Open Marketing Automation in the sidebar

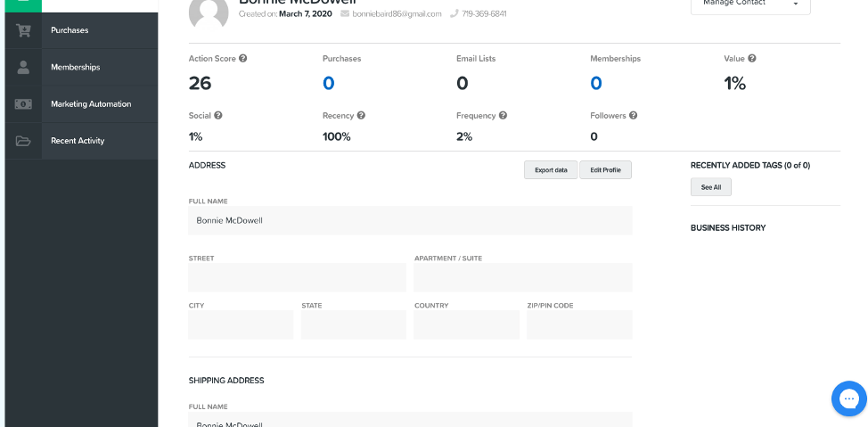[91, 104]
